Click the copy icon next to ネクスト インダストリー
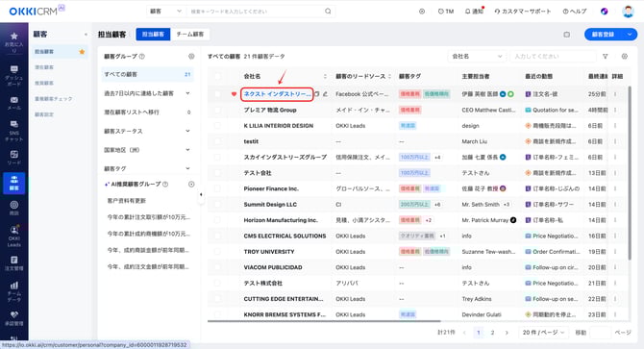Screen dimensions: 644x349 (x=317, y=94)
